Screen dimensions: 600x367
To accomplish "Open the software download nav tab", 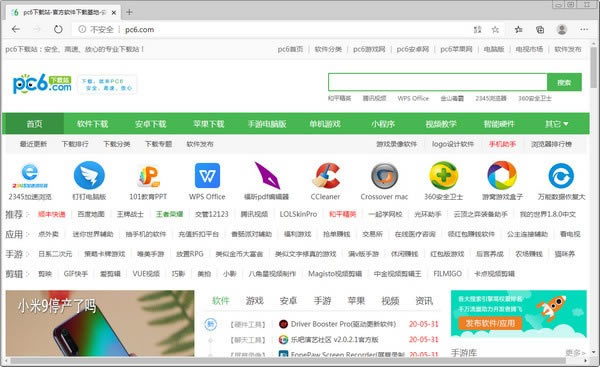I will pos(93,124).
